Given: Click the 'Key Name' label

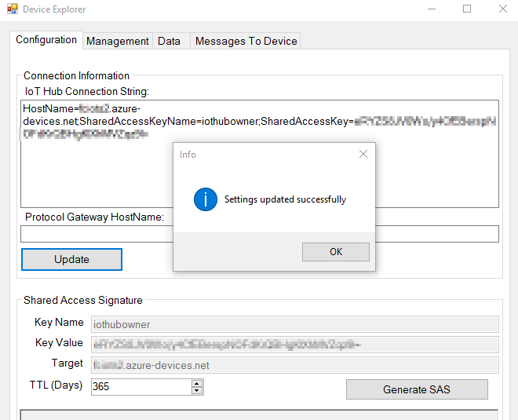Looking at the screenshot, I should [59, 322].
